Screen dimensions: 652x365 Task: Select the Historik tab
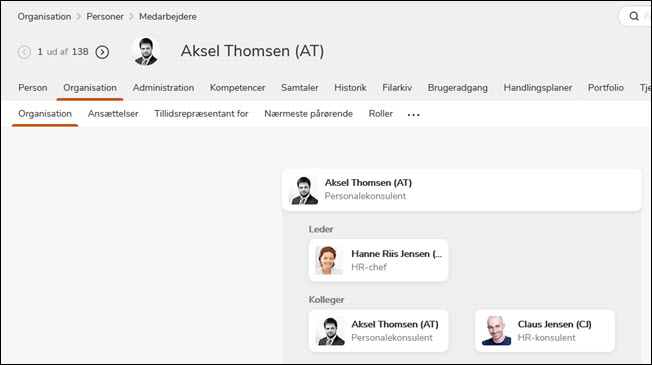point(351,88)
